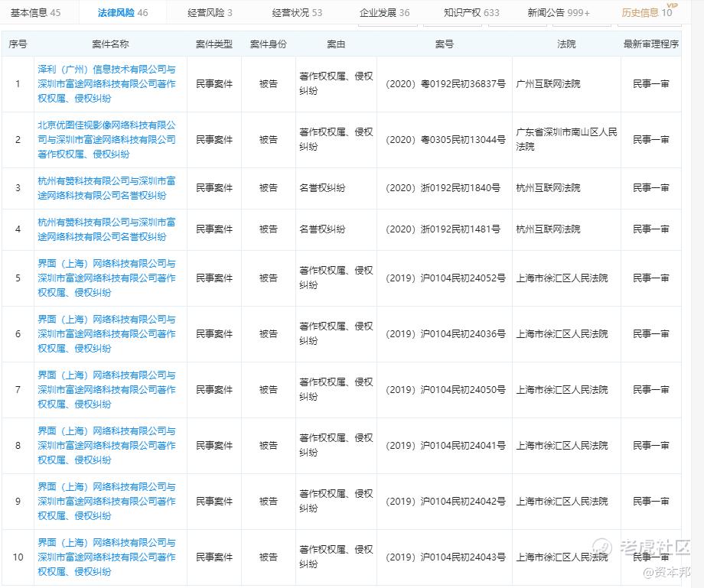Click 民事一审 procedure in row 6

pos(651,333)
